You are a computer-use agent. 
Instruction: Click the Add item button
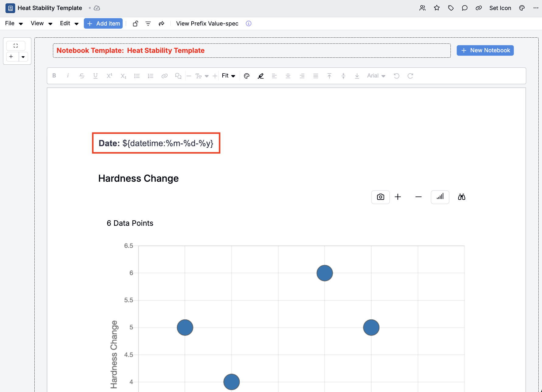(103, 23)
